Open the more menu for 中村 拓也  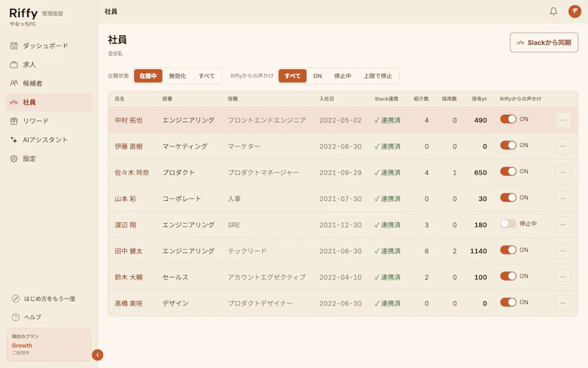pyautogui.click(x=563, y=120)
